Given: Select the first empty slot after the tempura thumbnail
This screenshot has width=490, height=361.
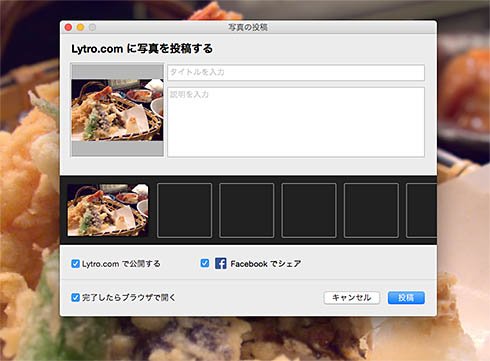Looking at the screenshot, I should click(x=184, y=210).
